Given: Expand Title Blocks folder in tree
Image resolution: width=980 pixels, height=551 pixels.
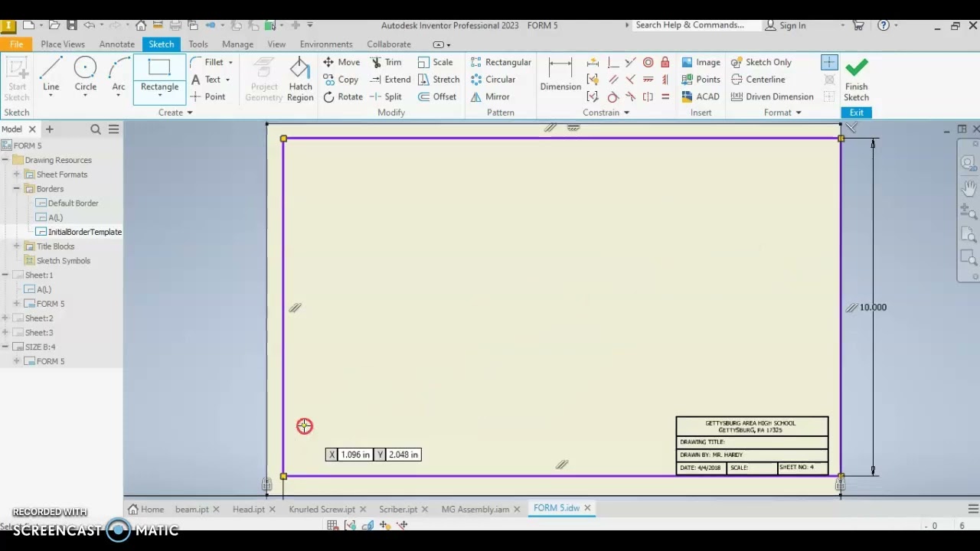Looking at the screenshot, I should [x=17, y=246].
